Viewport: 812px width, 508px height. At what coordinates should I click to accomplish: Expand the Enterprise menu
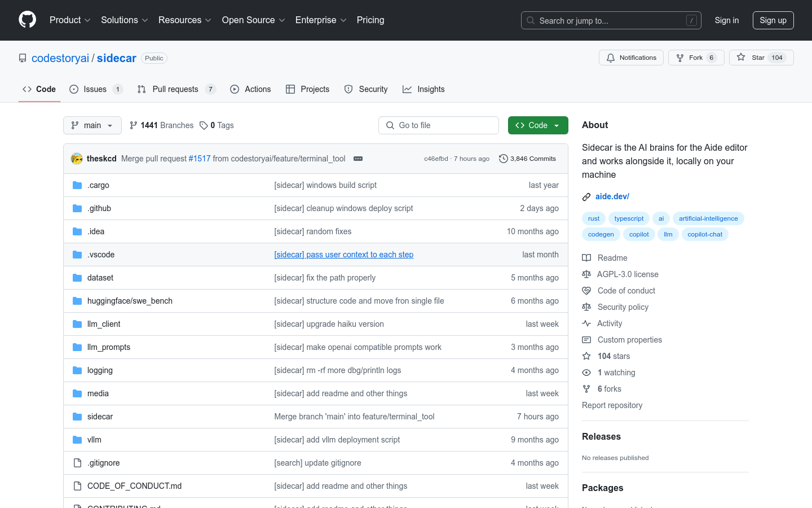[321, 20]
